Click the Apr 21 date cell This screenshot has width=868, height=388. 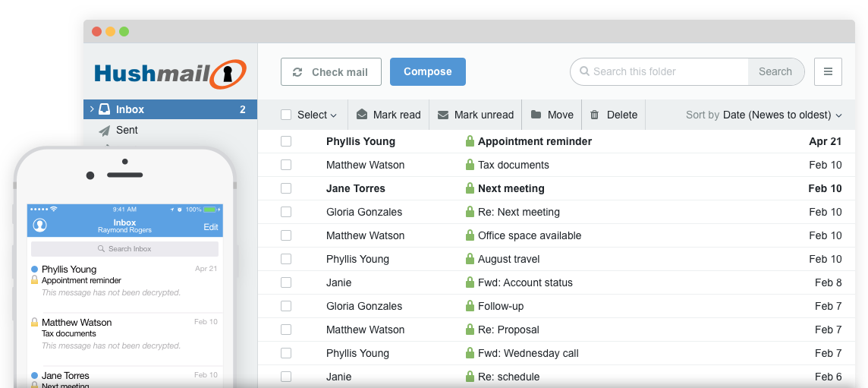pos(825,141)
